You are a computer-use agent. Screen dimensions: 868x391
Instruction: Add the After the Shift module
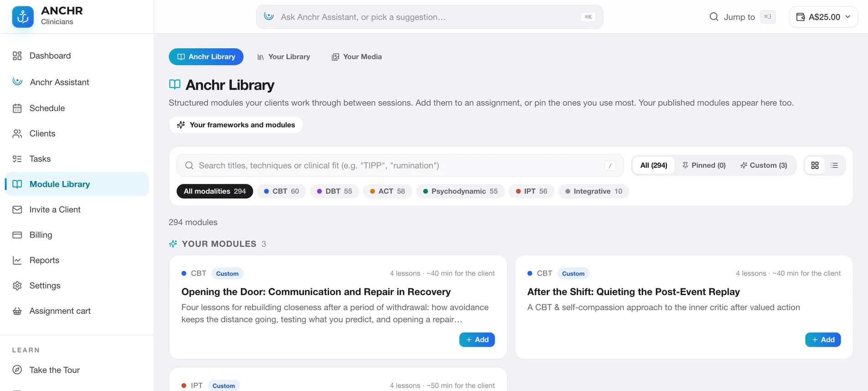(823, 340)
